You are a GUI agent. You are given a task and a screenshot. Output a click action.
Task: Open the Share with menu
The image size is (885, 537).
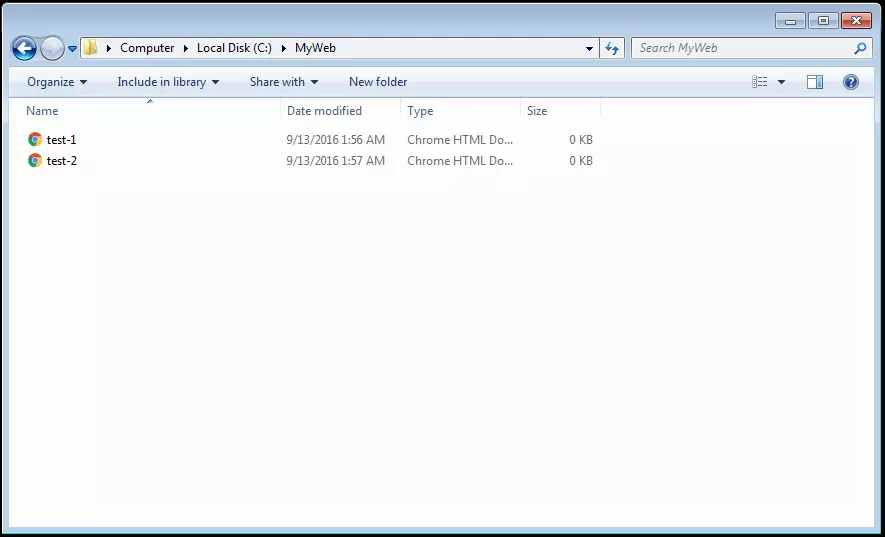[x=284, y=82]
